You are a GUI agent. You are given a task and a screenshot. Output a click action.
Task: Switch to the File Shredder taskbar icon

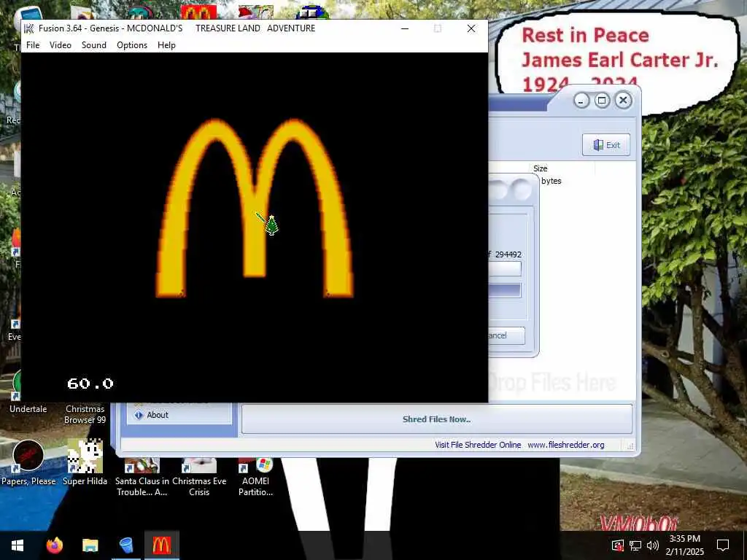click(125, 545)
